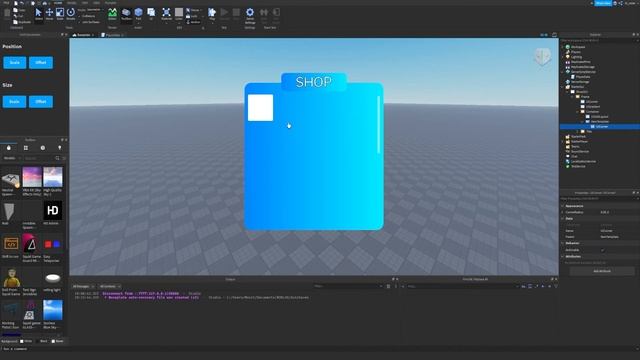Toggle the Collisions checkbox
This screenshot has height=360, width=640.
click(x=80, y=16)
